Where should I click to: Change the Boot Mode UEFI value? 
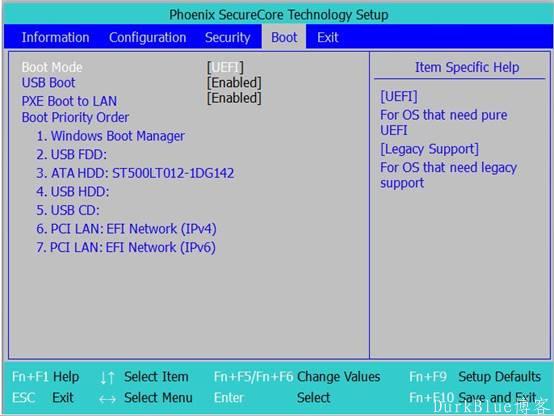[x=225, y=67]
